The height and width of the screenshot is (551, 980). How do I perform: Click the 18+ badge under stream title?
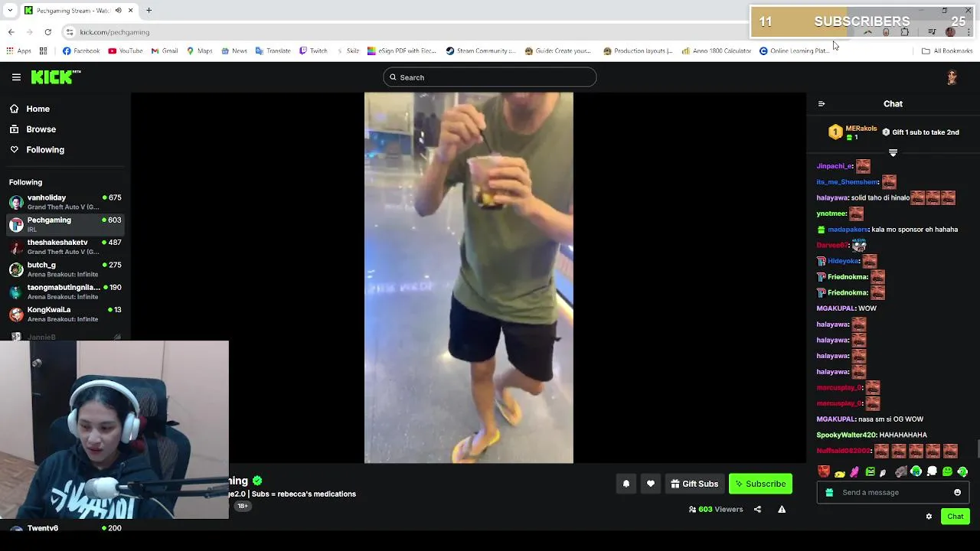[x=242, y=506]
